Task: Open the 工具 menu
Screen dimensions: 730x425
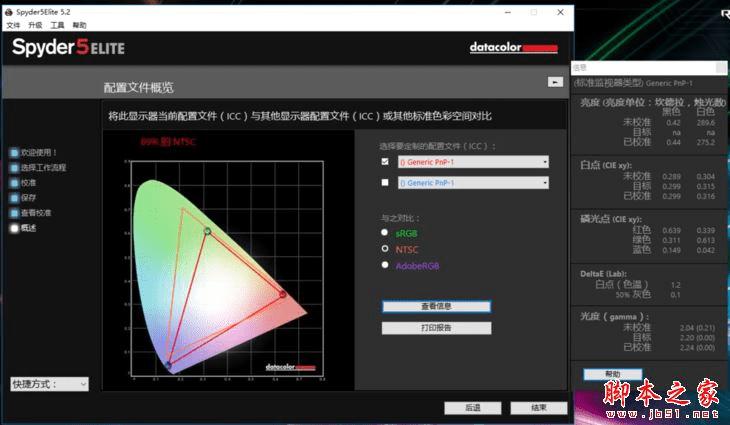Action: coord(57,25)
